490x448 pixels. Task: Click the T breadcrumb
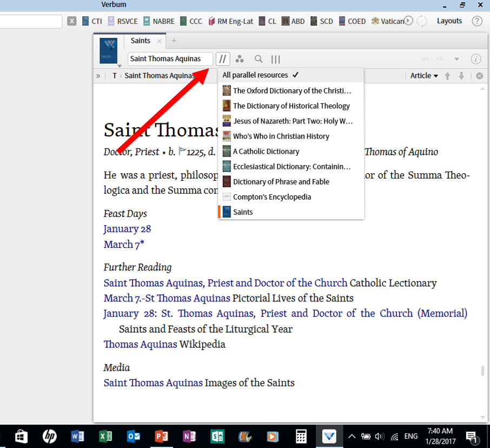tap(115, 76)
